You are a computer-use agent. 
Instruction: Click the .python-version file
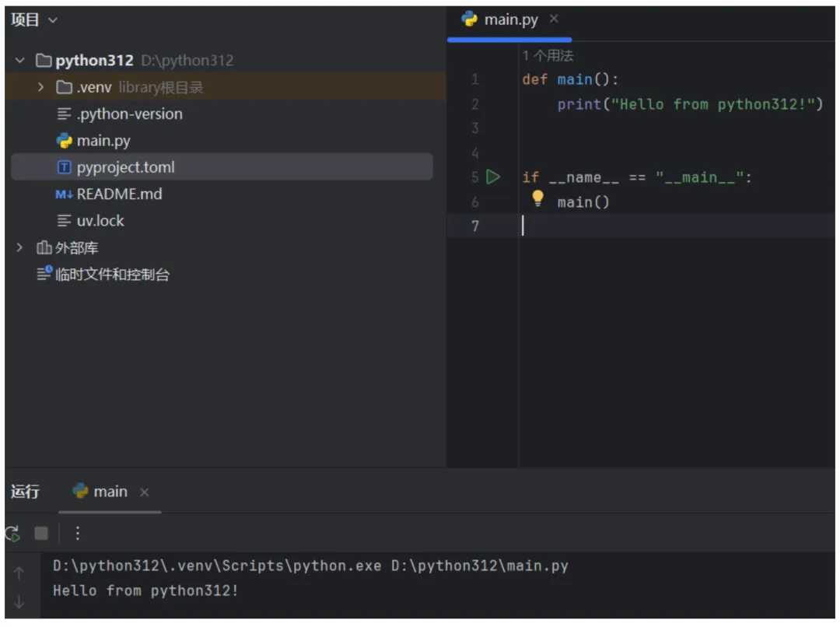pos(129,114)
